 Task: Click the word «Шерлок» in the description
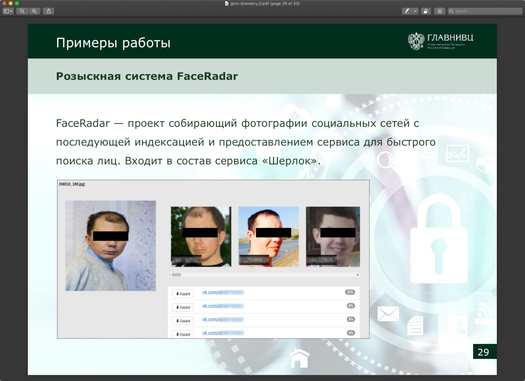290,161
